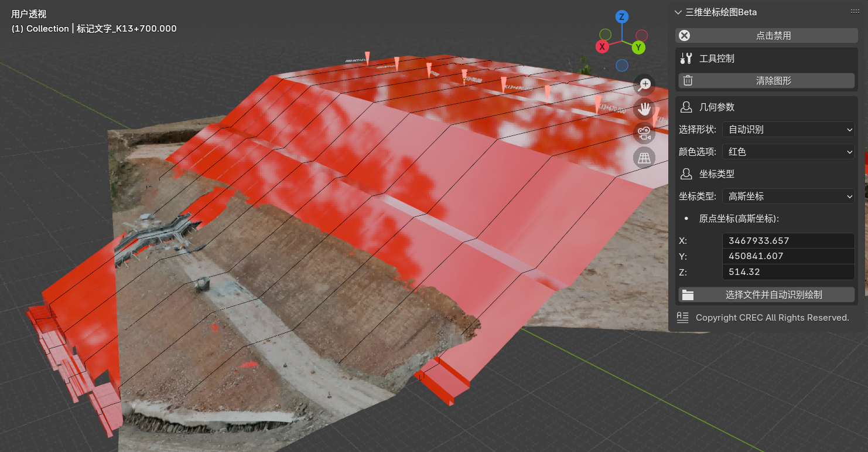The height and width of the screenshot is (452, 868).
Task: Click the panel drag grip dots icon
Action: pyautogui.click(x=855, y=12)
